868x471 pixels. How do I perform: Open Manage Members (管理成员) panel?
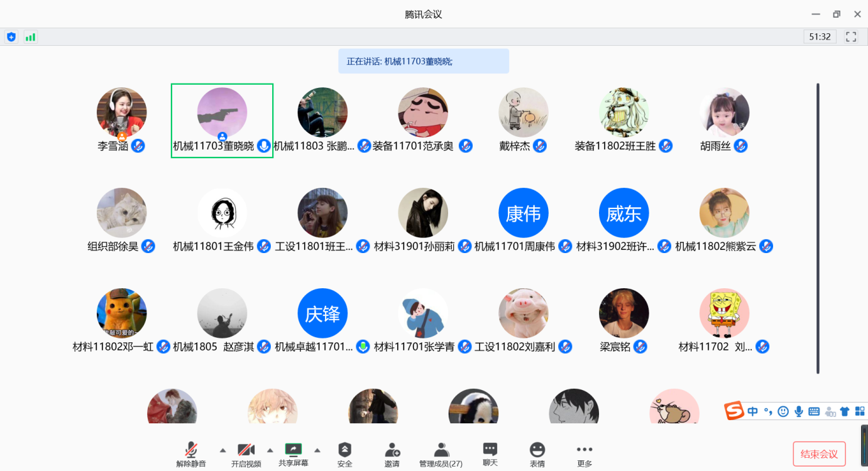[441, 454]
